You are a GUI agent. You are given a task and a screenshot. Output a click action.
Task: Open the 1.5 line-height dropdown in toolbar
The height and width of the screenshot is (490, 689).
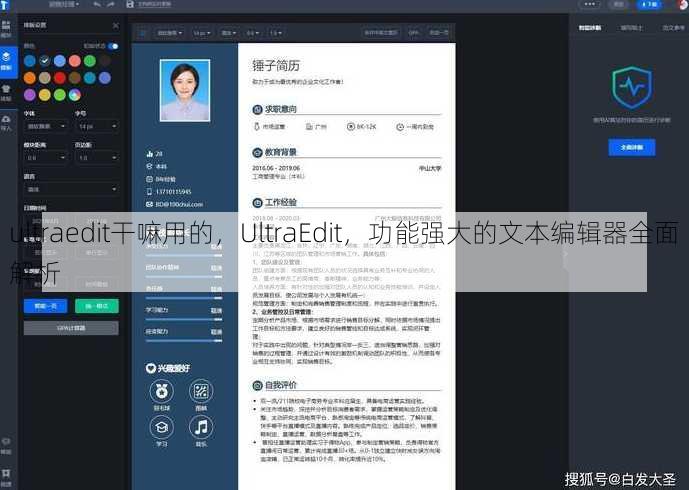(276, 33)
